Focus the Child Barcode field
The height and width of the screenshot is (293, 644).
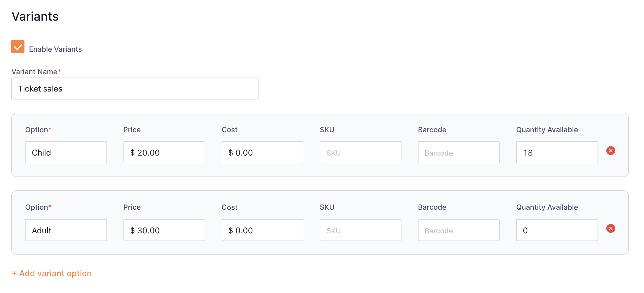coord(459,152)
